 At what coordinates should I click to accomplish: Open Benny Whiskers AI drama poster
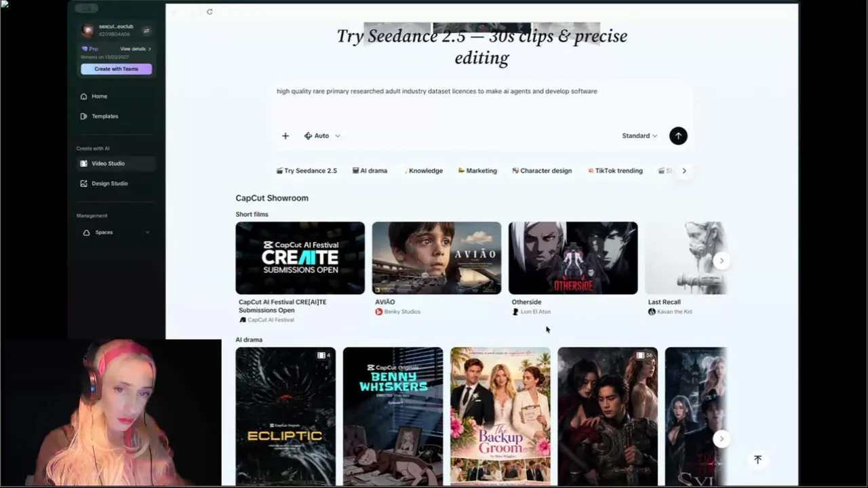pyautogui.click(x=393, y=416)
